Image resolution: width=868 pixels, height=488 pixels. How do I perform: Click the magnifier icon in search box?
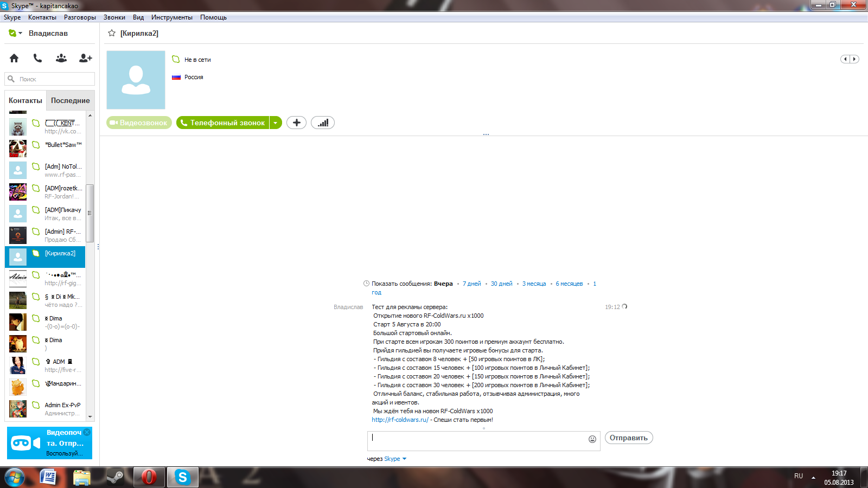tap(11, 79)
